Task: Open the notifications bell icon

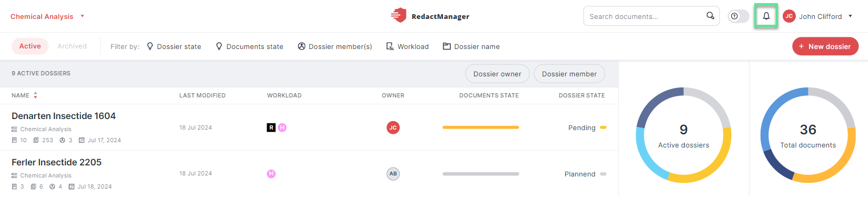Action: 766,16
